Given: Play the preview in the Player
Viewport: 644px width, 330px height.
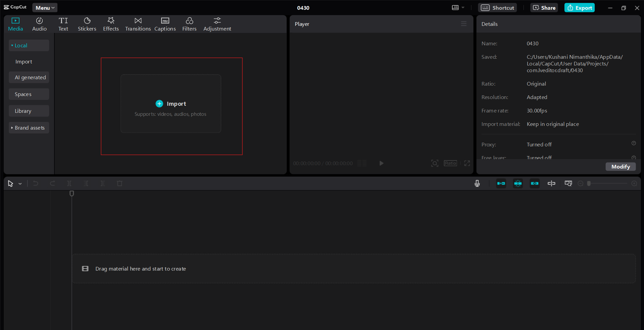Looking at the screenshot, I should click(381, 163).
